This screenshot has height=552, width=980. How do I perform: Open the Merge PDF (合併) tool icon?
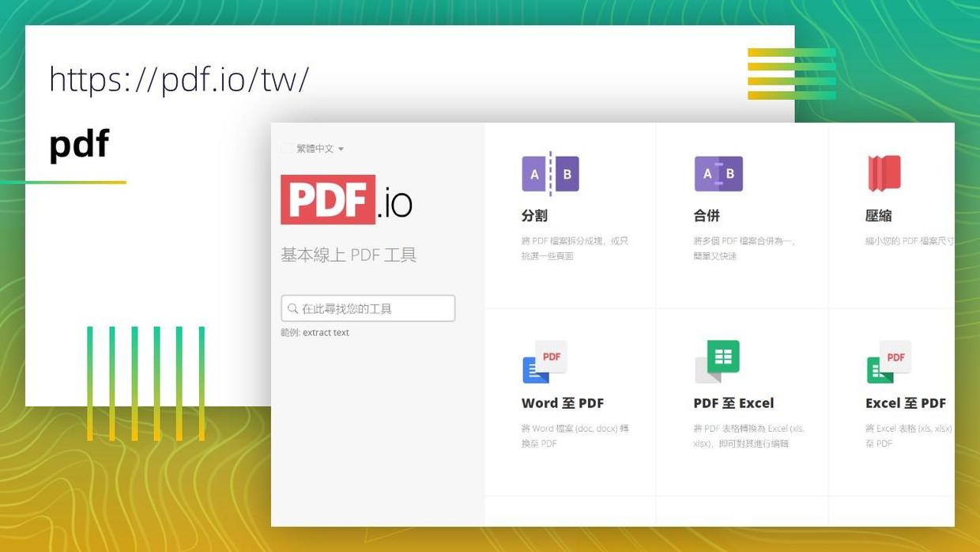tap(718, 174)
